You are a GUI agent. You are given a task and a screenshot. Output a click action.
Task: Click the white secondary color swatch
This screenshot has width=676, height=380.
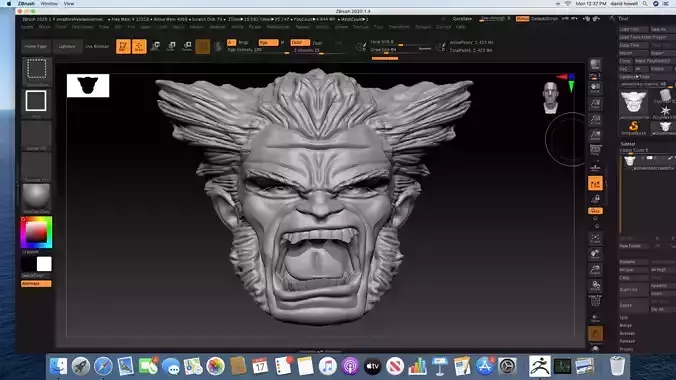(44, 264)
